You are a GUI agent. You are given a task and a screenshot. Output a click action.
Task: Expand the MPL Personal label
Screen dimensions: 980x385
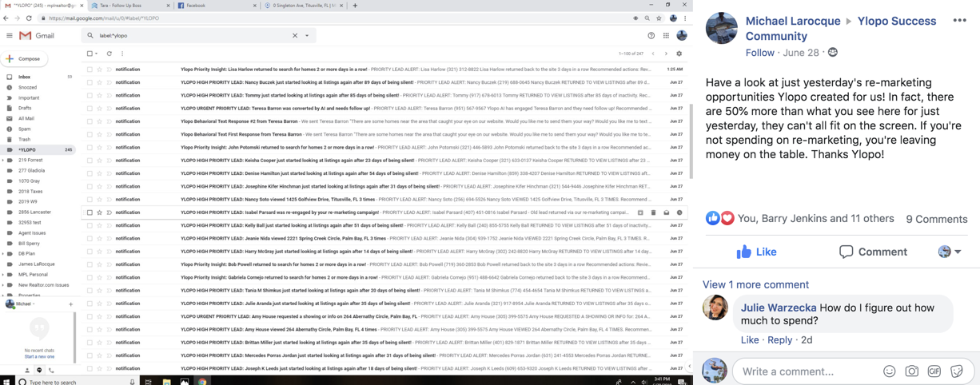pyautogui.click(x=3, y=275)
